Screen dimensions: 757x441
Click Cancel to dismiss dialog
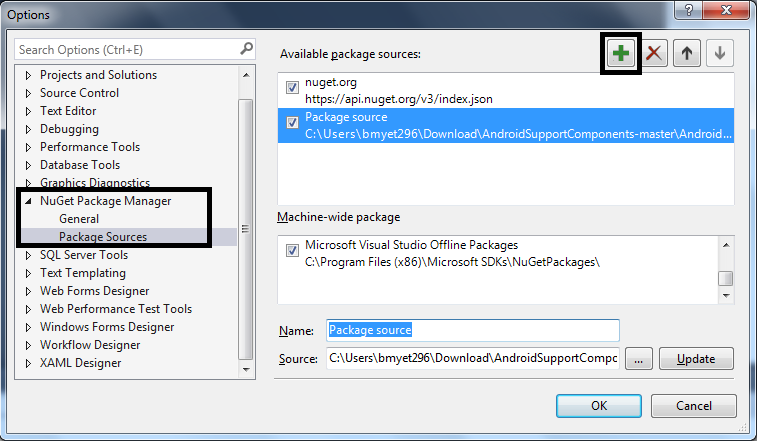click(694, 406)
